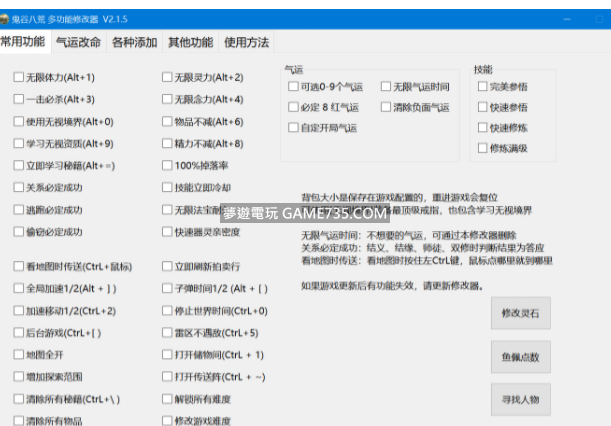Check 偷窃必定成功
Viewport: 611px width, 426px height.
point(18,232)
